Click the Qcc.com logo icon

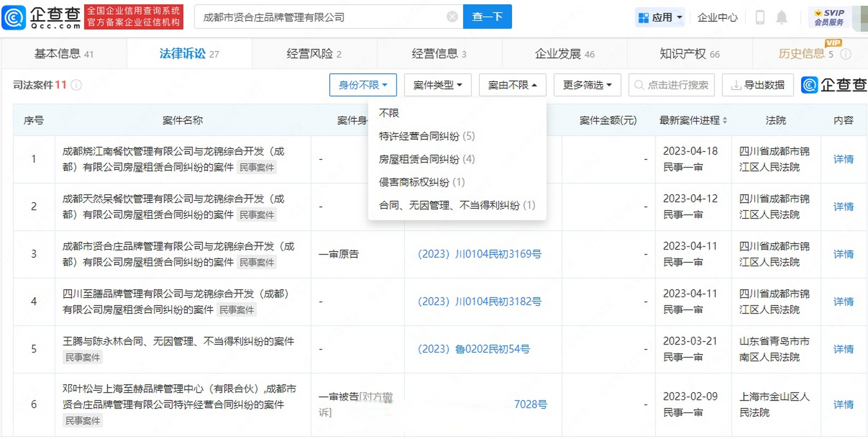pos(14,17)
